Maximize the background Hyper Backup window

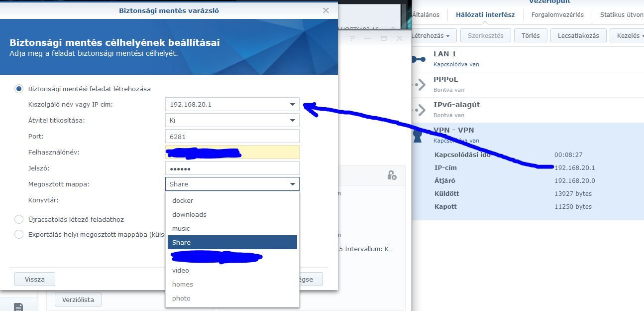(384, 38)
